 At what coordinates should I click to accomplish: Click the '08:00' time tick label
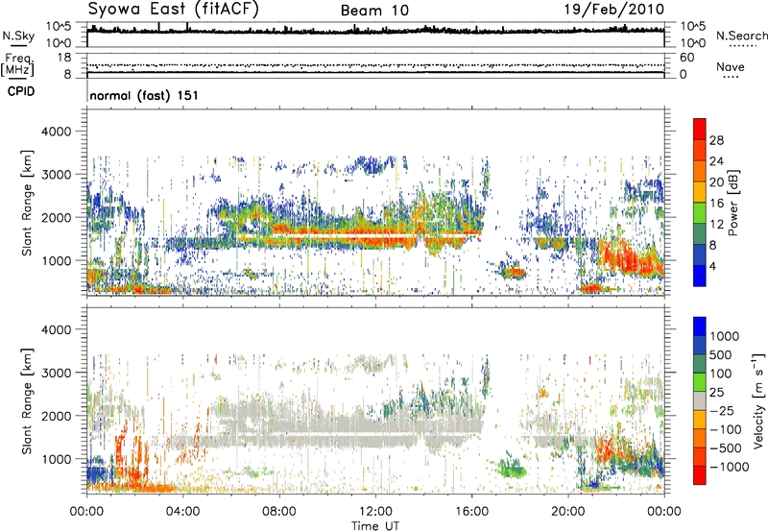[279, 512]
